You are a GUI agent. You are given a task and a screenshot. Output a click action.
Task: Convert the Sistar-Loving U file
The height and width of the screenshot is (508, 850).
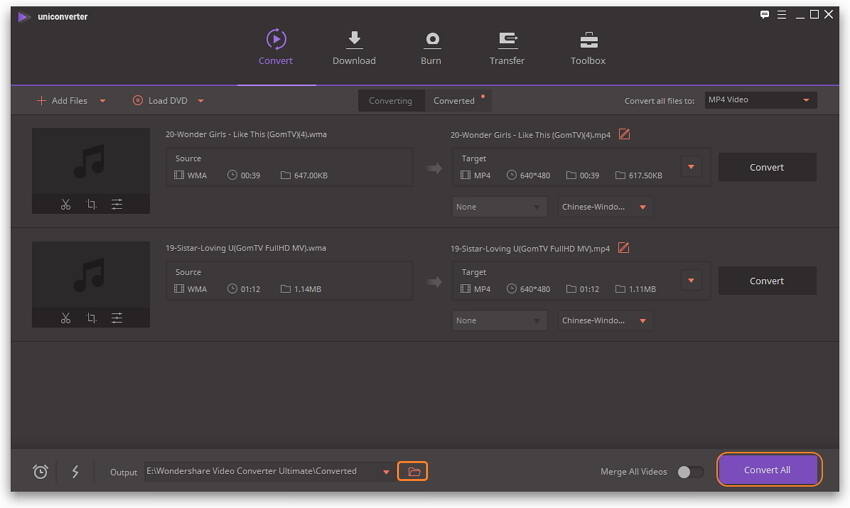[x=767, y=281]
